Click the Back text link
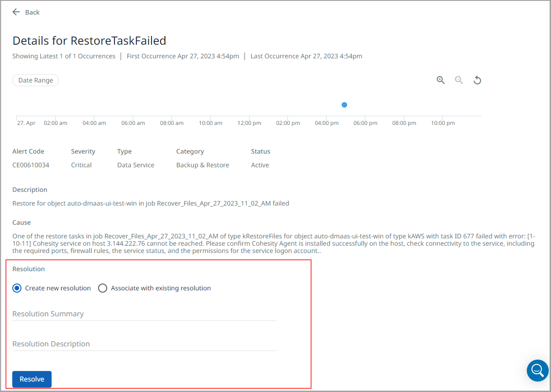This screenshot has height=392, width=551. point(32,12)
